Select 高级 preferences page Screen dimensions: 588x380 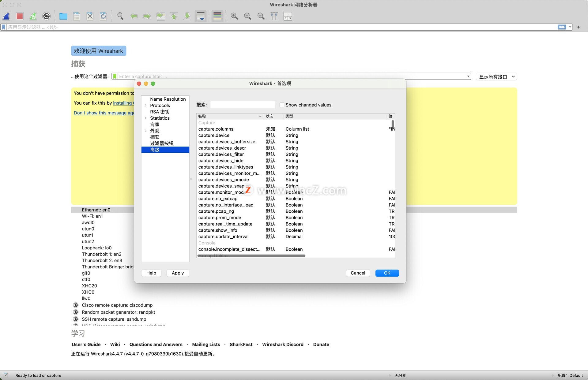coord(165,150)
